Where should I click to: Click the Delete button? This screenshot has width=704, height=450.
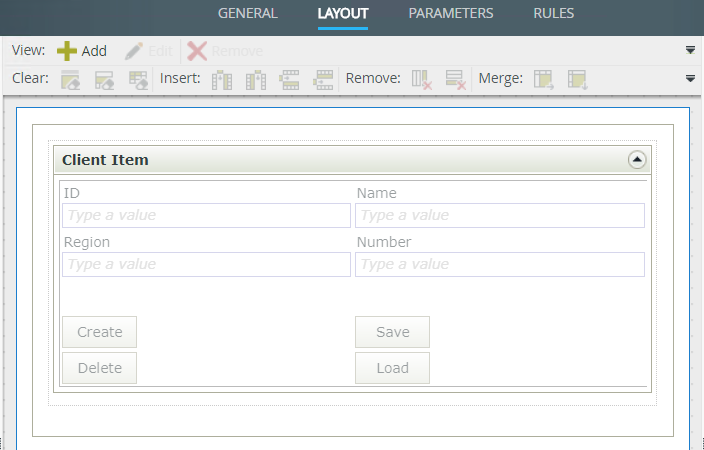(100, 368)
